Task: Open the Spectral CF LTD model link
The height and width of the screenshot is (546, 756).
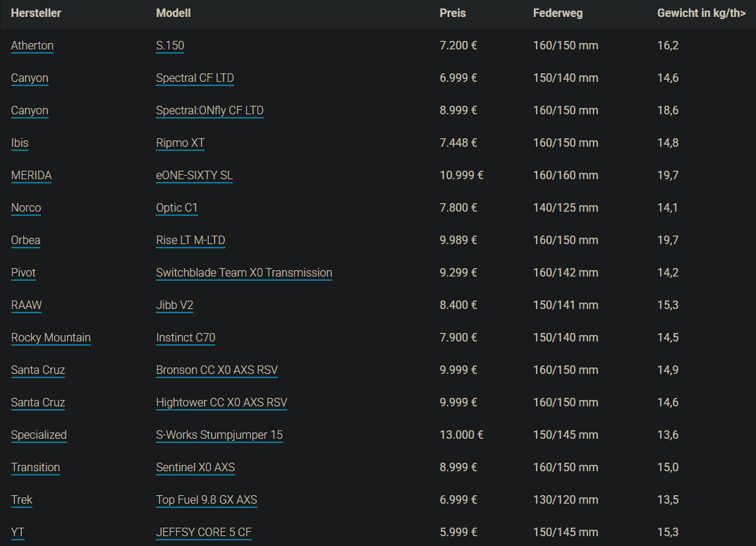Action: pyautogui.click(x=195, y=78)
